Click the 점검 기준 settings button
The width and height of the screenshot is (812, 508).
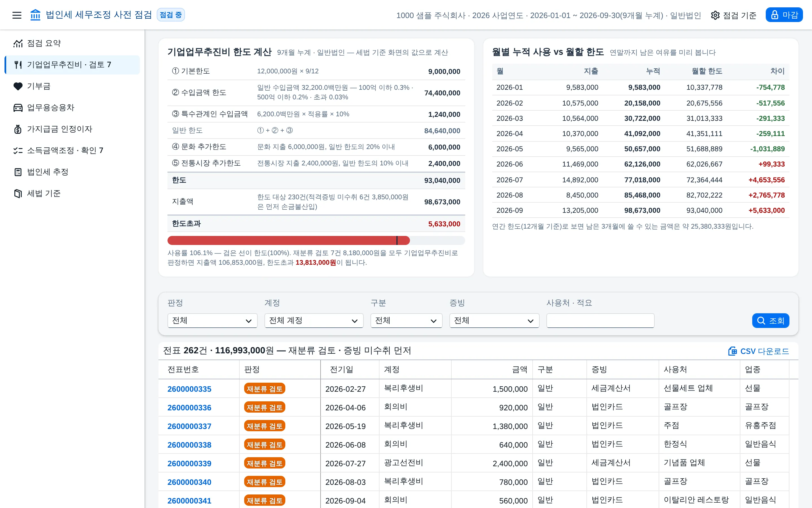[734, 15]
